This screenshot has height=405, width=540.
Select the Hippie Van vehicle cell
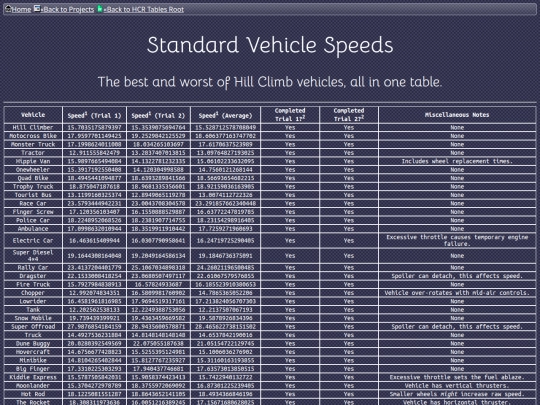click(x=33, y=161)
